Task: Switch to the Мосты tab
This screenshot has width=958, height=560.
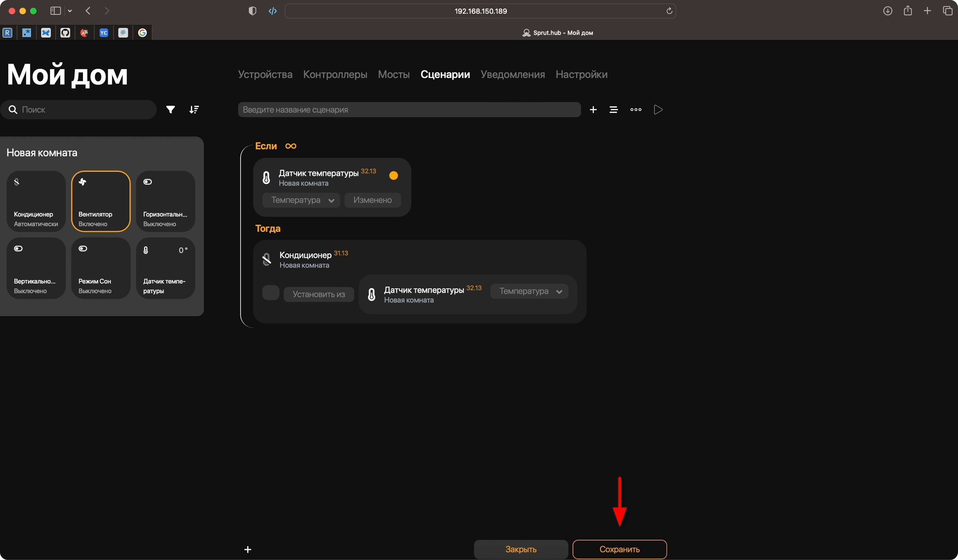Action: [x=394, y=75]
